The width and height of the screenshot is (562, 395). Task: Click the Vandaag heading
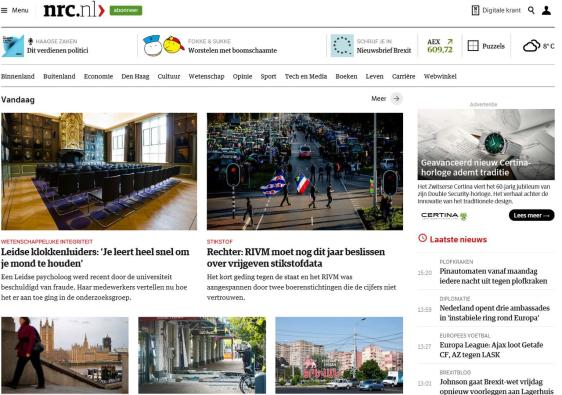(x=18, y=100)
